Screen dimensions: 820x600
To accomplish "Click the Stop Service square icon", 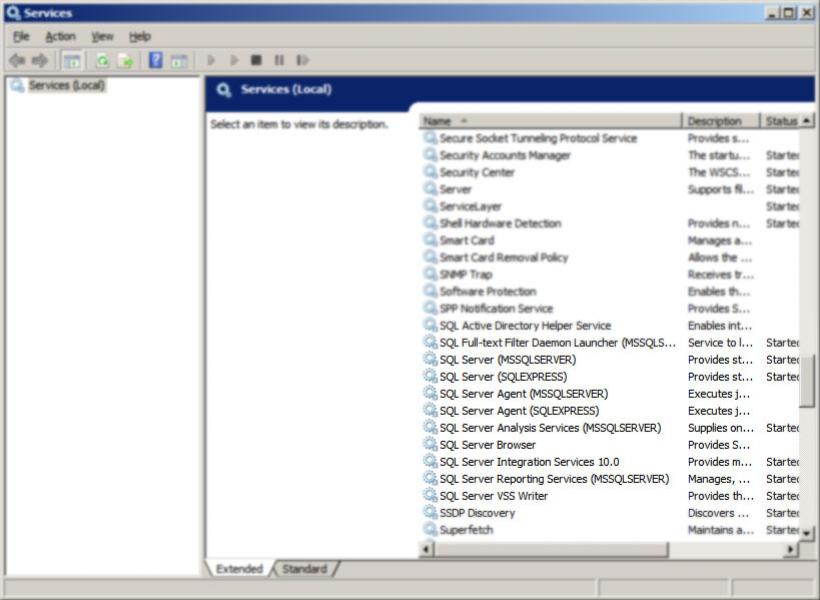I will (x=256, y=60).
